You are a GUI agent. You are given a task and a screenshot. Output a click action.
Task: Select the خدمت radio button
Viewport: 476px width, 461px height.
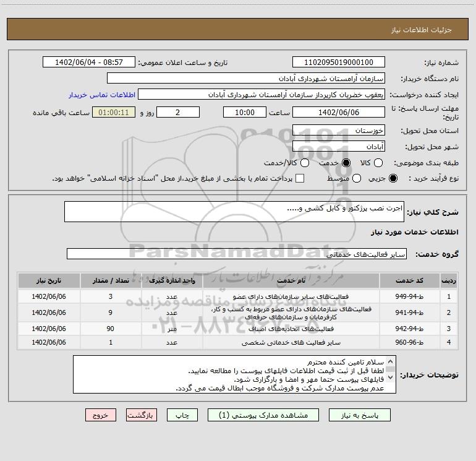pos(346,163)
